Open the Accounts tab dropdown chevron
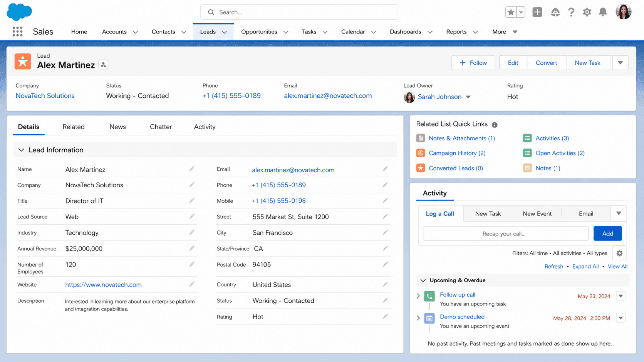The width and height of the screenshot is (644, 362). pos(135,32)
